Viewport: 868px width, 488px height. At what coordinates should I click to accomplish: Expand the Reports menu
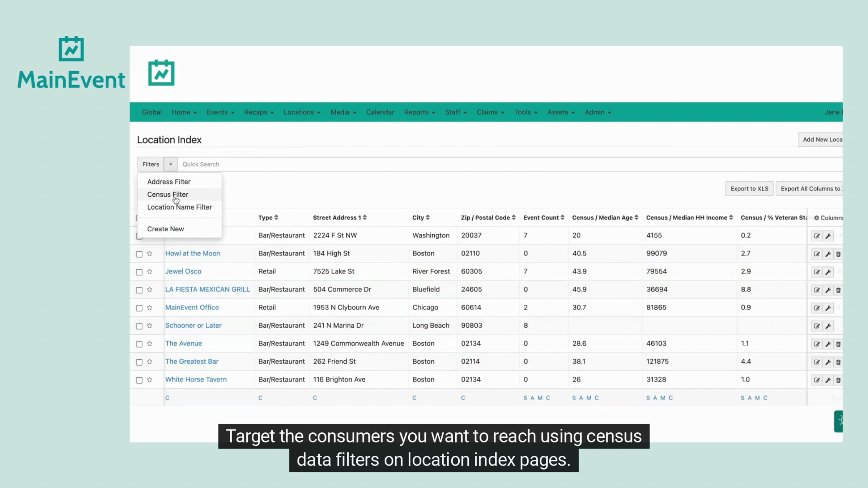420,112
